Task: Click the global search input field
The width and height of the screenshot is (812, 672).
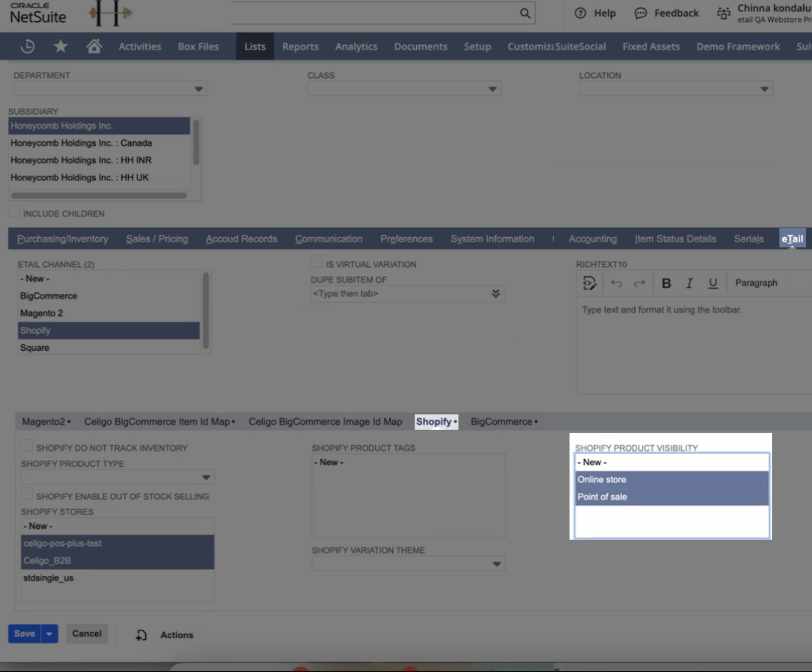Action: coord(374,13)
